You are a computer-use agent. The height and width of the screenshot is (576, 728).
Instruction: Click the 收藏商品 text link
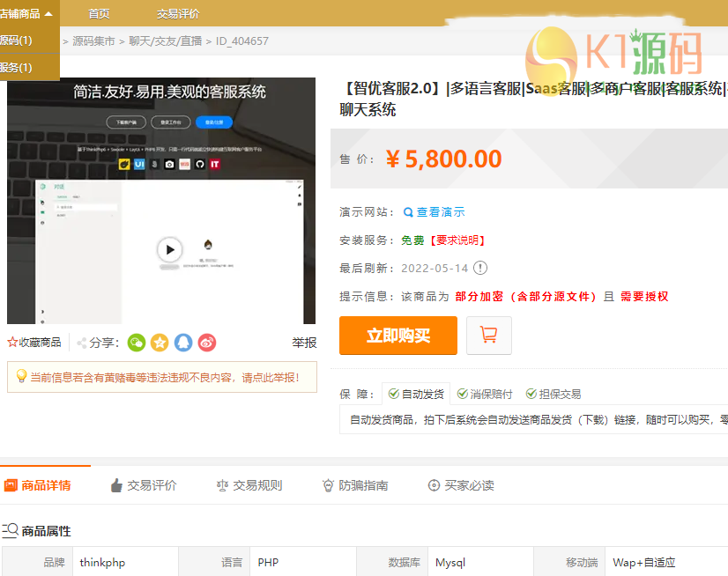point(40,343)
